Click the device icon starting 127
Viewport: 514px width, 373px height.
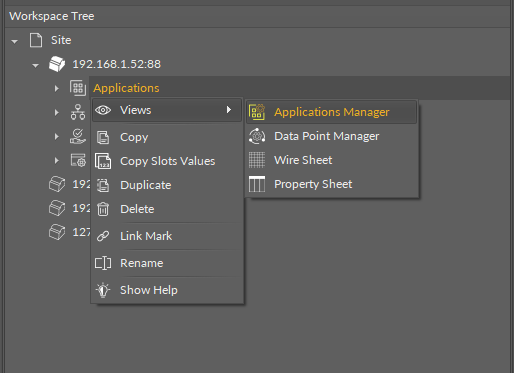click(x=57, y=232)
